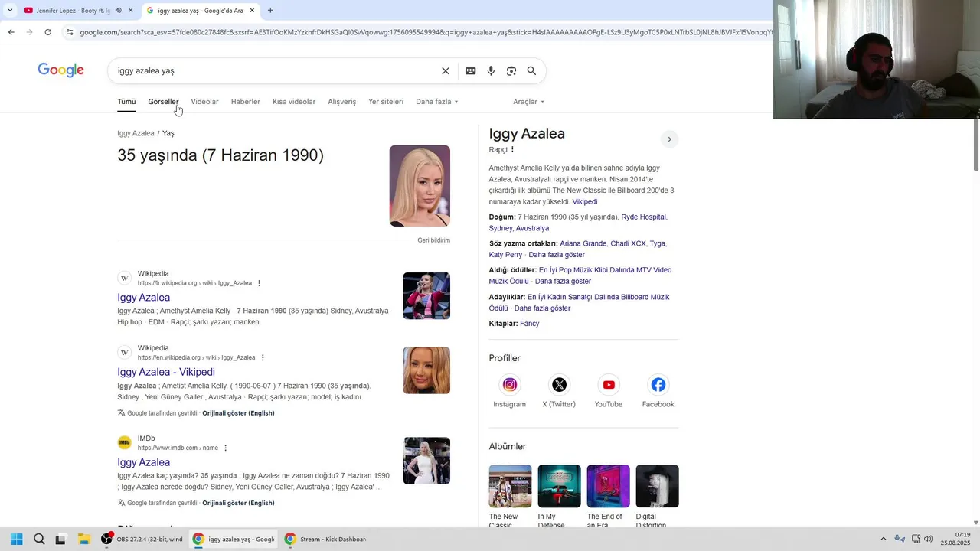The image size is (980, 551).
Task: Open site information icon in address bar
Action: tap(70, 32)
